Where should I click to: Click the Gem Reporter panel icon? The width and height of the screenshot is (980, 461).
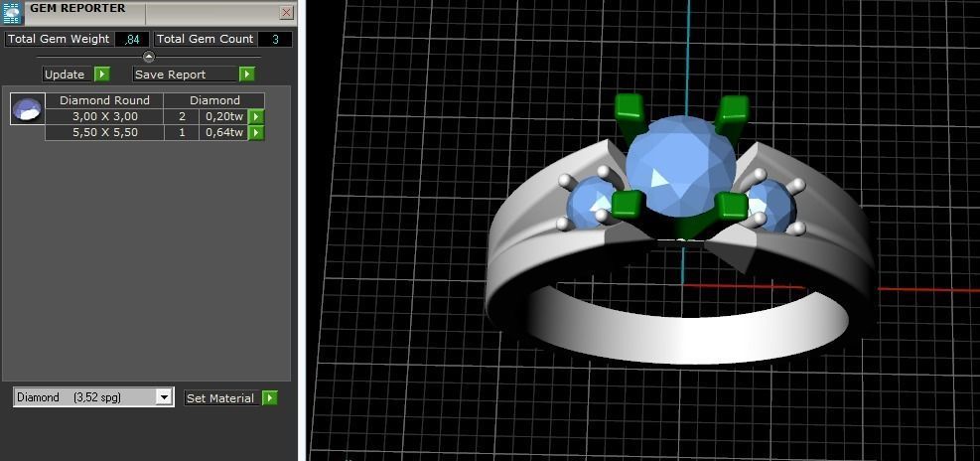pyautogui.click(x=11, y=12)
